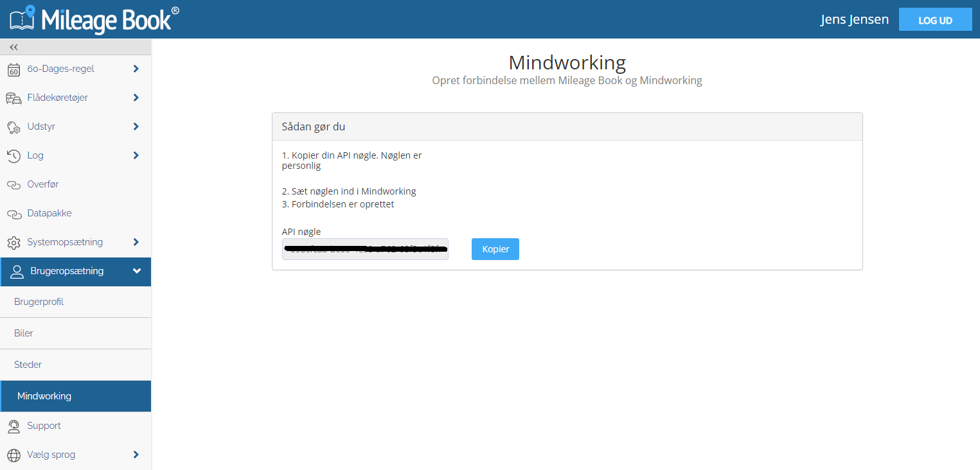This screenshot has height=470, width=980.
Task: Open the Datapakke page
Action: tap(76, 213)
